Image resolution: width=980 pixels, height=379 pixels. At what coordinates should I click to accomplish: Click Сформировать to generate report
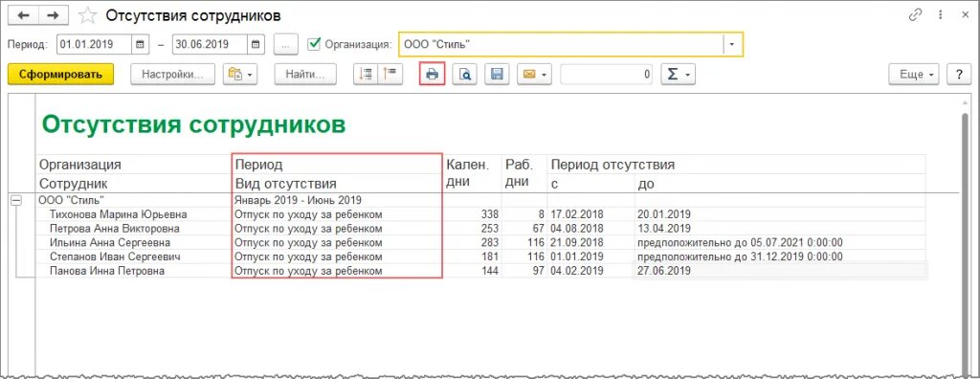point(60,75)
